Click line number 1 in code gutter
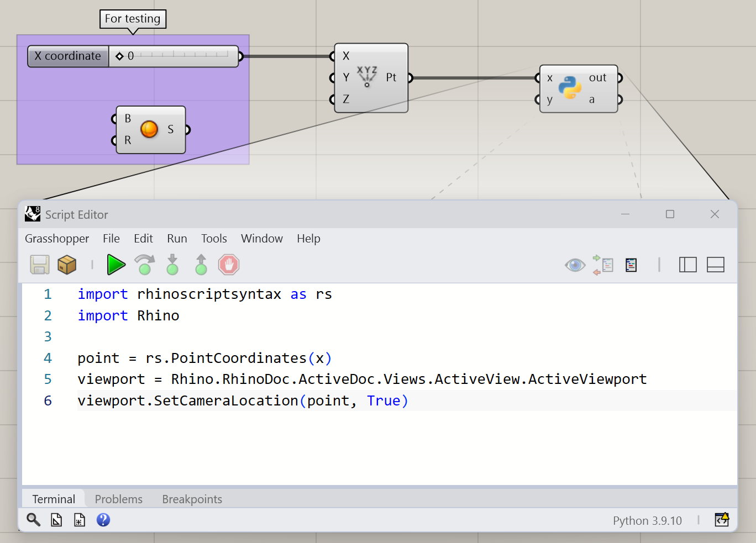The width and height of the screenshot is (756, 543). pos(48,294)
